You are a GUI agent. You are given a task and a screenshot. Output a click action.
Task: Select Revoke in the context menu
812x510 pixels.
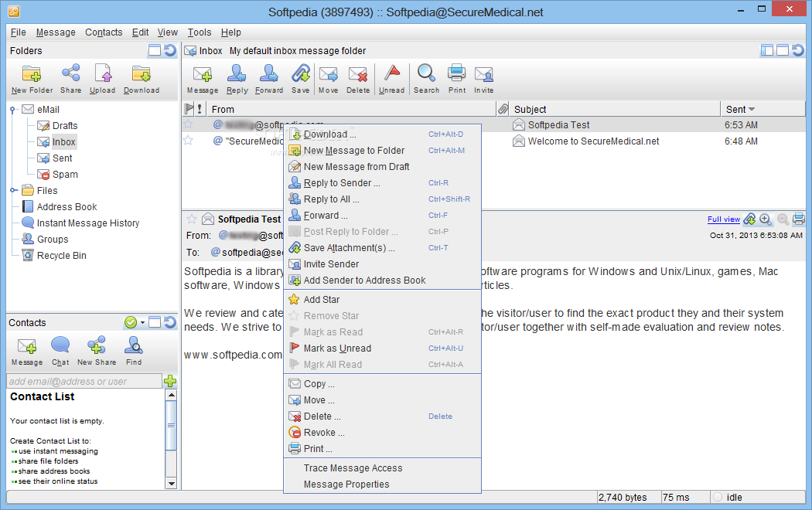pos(382,433)
